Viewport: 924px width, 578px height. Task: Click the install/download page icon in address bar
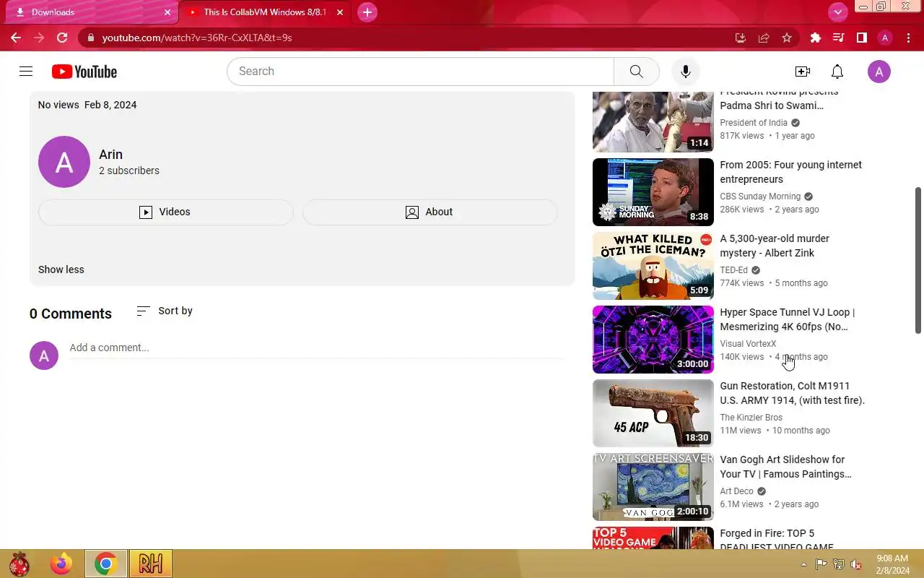pyautogui.click(x=741, y=38)
